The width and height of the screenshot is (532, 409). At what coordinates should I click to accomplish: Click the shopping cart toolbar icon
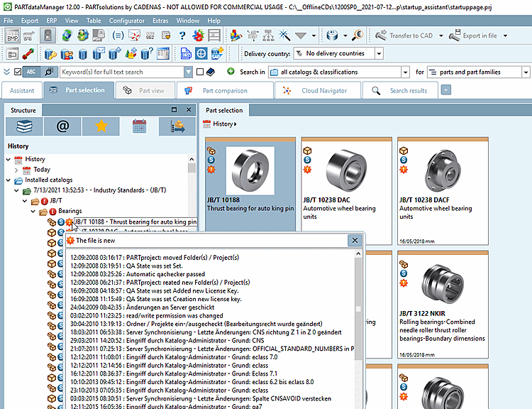tap(29, 36)
